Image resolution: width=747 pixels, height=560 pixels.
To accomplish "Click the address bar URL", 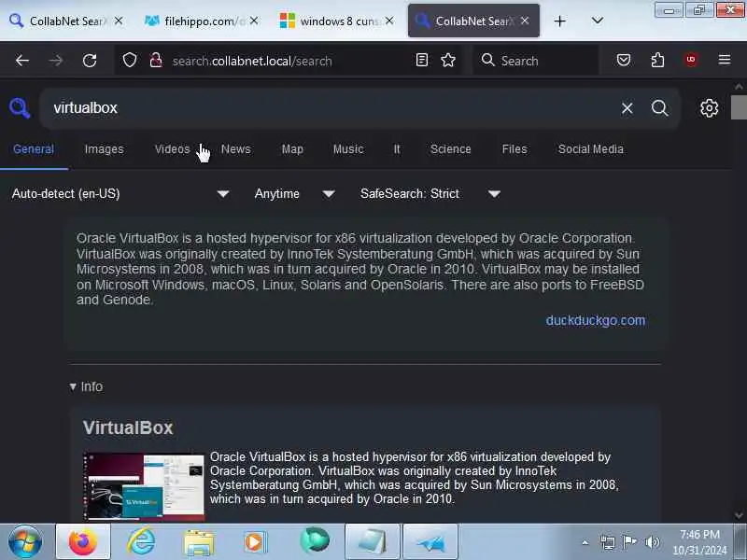I will 252,61.
